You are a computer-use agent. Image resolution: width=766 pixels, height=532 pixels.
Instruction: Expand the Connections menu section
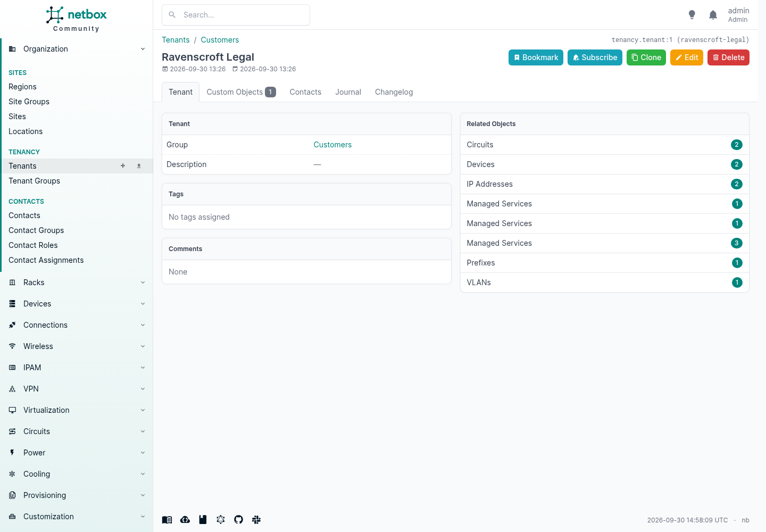(x=76, y=325)
